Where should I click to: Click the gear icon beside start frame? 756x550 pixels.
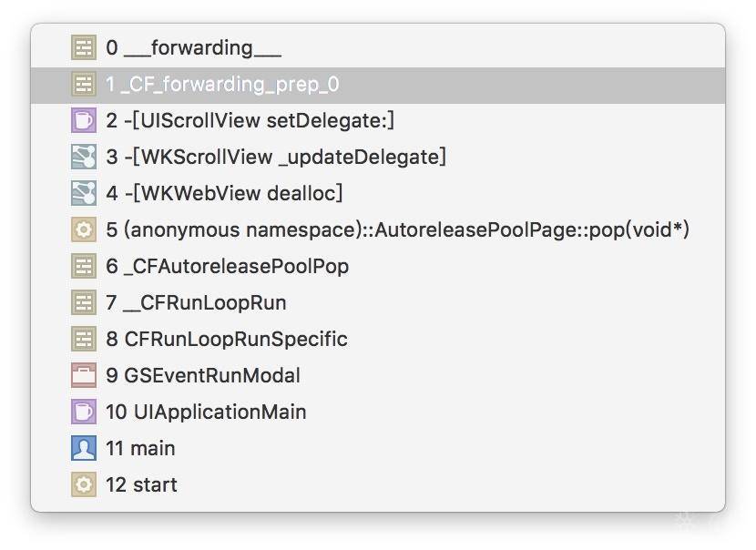click(x=84, y=484)
